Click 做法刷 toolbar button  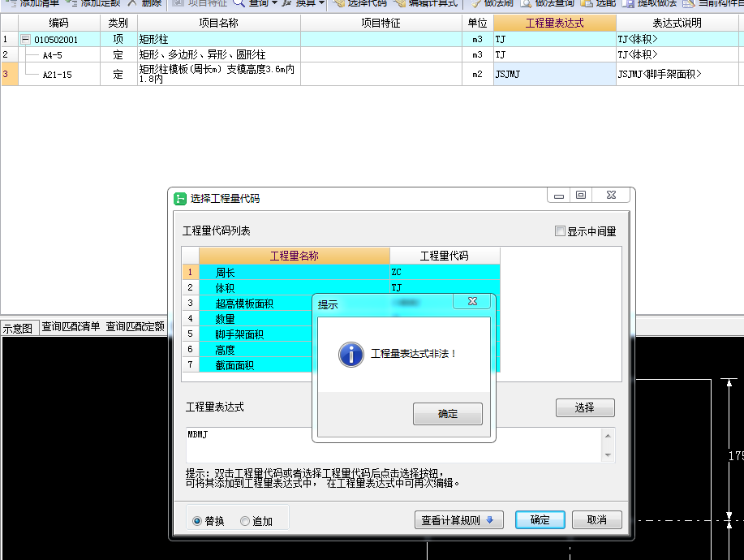pos(492,3)
